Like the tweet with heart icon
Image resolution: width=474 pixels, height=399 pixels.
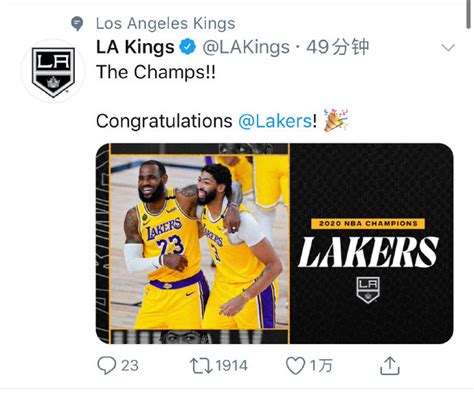click(x=296, y=365)
